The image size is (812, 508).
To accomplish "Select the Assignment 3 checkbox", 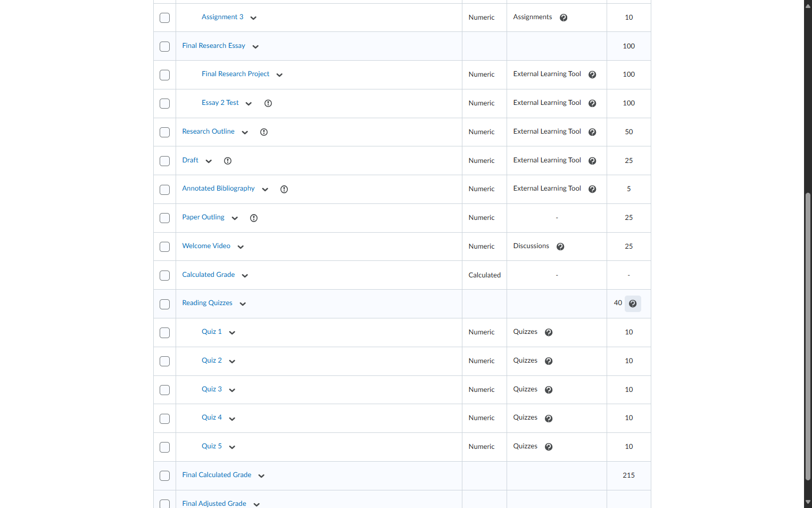I will click(165, 18).
